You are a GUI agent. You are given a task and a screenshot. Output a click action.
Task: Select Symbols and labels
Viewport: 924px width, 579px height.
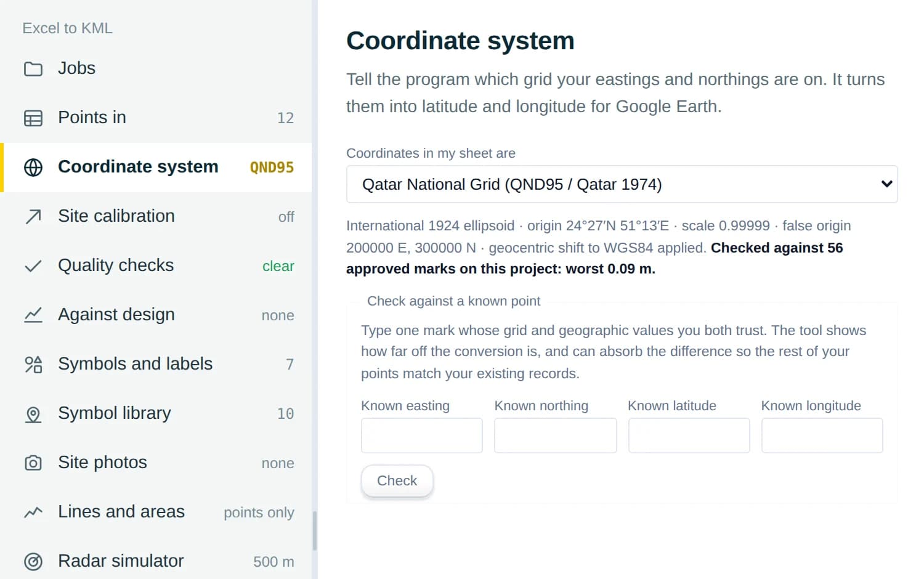pyautogui.click(x=156, y=364)
